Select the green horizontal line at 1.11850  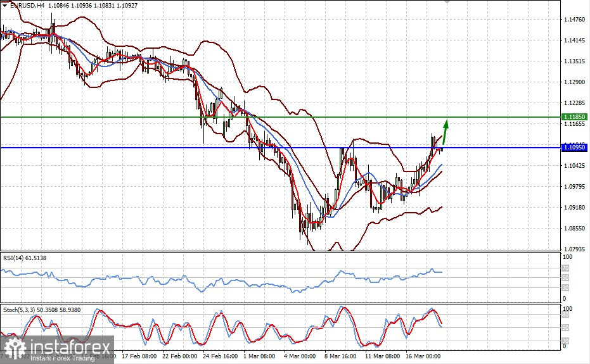280,117
